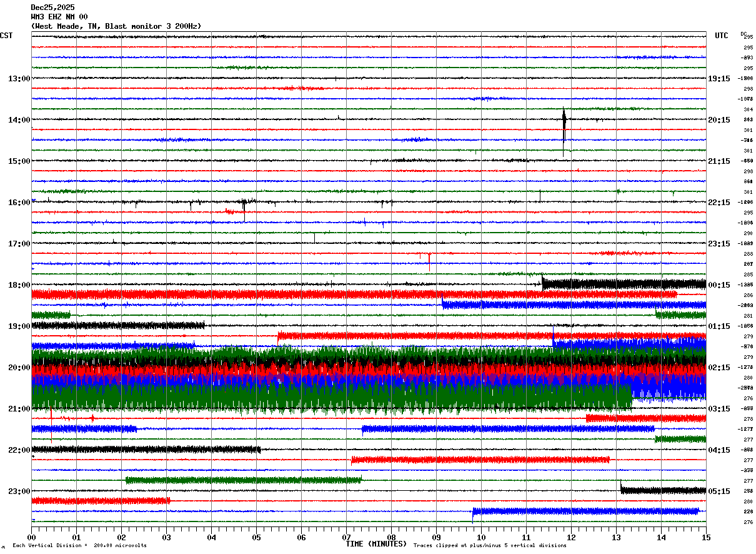Select the 20:00 CST time label

click(19, 367)
